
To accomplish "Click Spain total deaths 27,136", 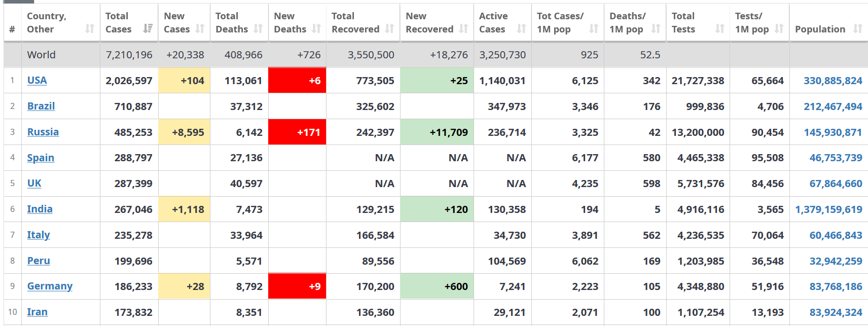I will (x=246, y=158).
